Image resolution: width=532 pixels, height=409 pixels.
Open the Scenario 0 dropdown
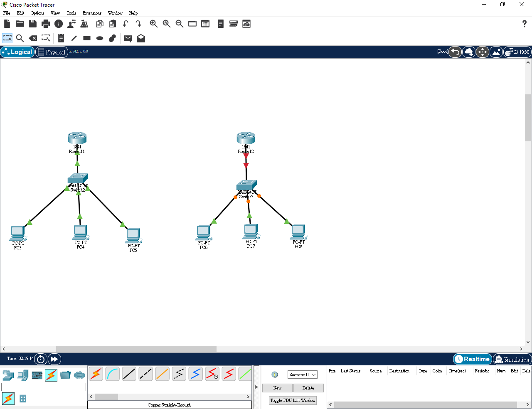302,375
